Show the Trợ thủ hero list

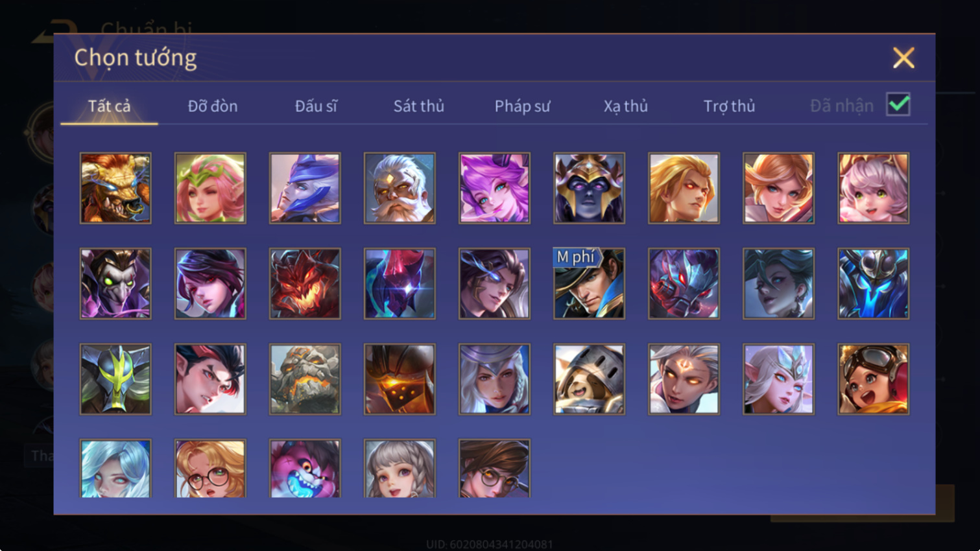729,106
